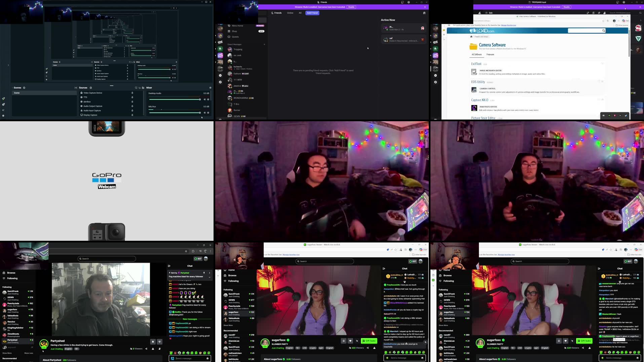
Task: Click the follow heart icon for sugarfoxx
Action: (350, 341)
